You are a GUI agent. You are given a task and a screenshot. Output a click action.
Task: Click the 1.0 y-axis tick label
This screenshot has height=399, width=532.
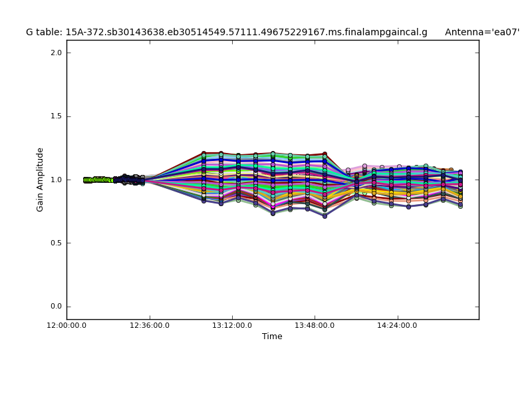coord(56,180)
